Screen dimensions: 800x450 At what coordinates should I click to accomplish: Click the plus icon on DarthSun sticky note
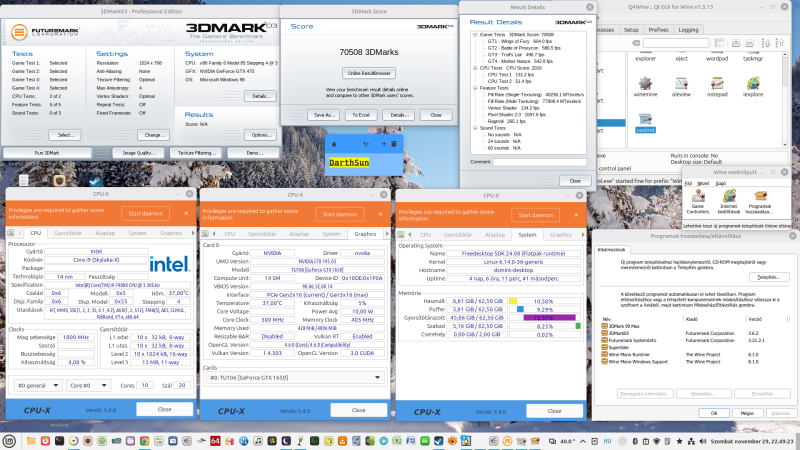click(x=384, y=144)
